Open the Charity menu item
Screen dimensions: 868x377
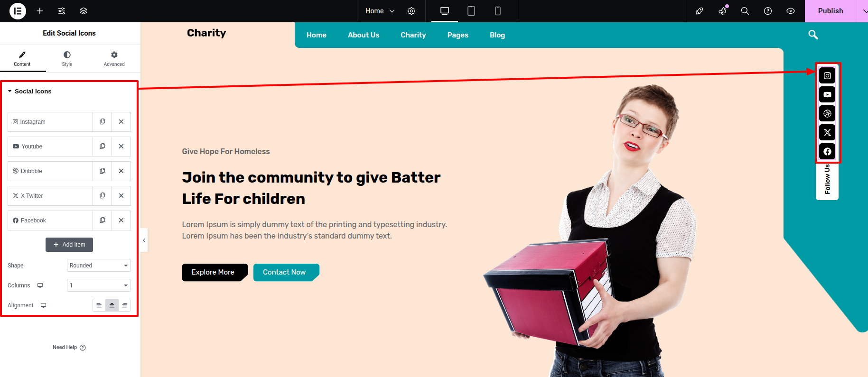[x=413, y=35]
